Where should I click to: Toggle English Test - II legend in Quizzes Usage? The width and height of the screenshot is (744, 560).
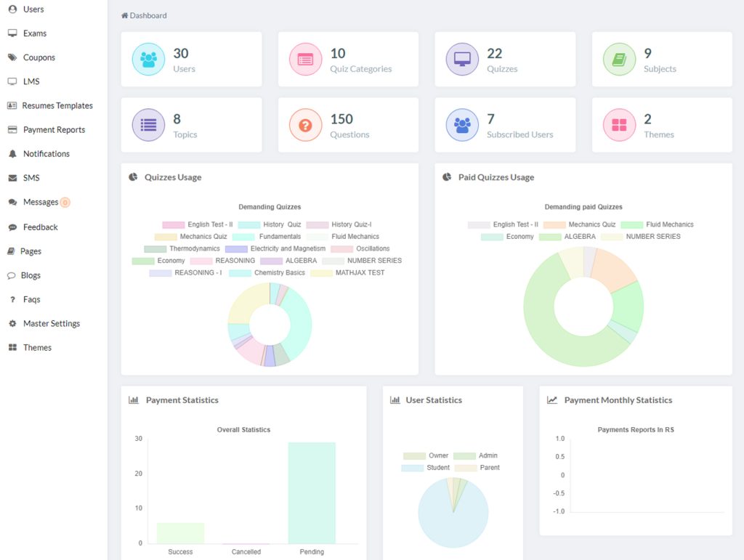click(198, 225)
